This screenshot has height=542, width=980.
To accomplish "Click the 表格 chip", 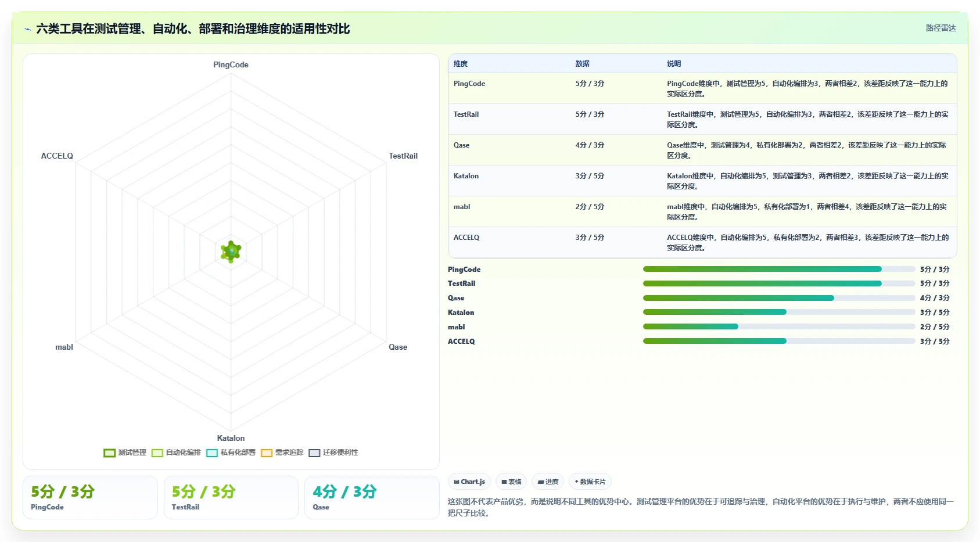I will 511,482.
